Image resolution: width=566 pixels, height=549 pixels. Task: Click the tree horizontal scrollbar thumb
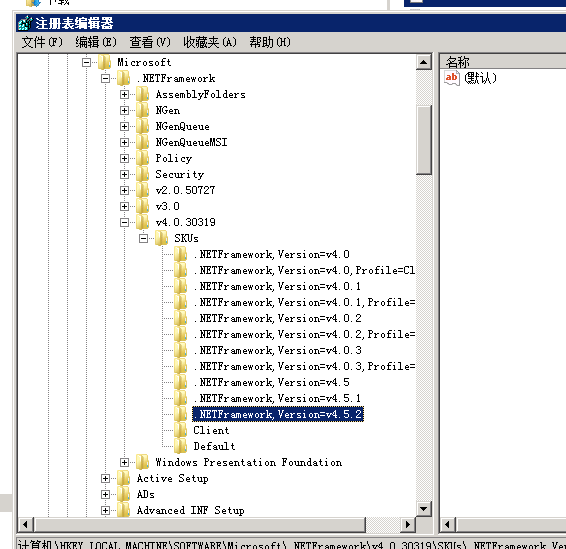pyautogui.click(x=200, y=524)
